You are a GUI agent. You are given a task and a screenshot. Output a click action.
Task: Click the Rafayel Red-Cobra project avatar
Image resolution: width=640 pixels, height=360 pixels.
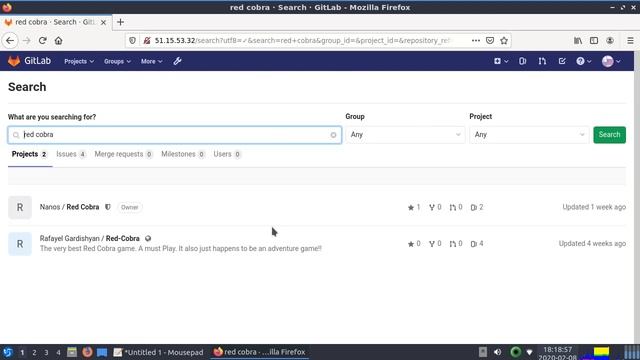(x=20, y=244)
